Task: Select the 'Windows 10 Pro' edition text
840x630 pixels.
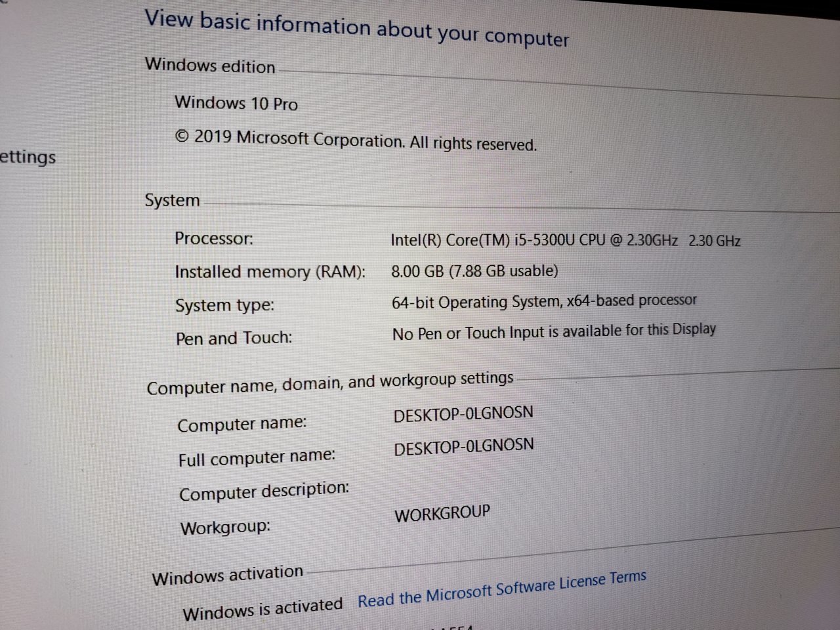Action: tap(236, 103)
